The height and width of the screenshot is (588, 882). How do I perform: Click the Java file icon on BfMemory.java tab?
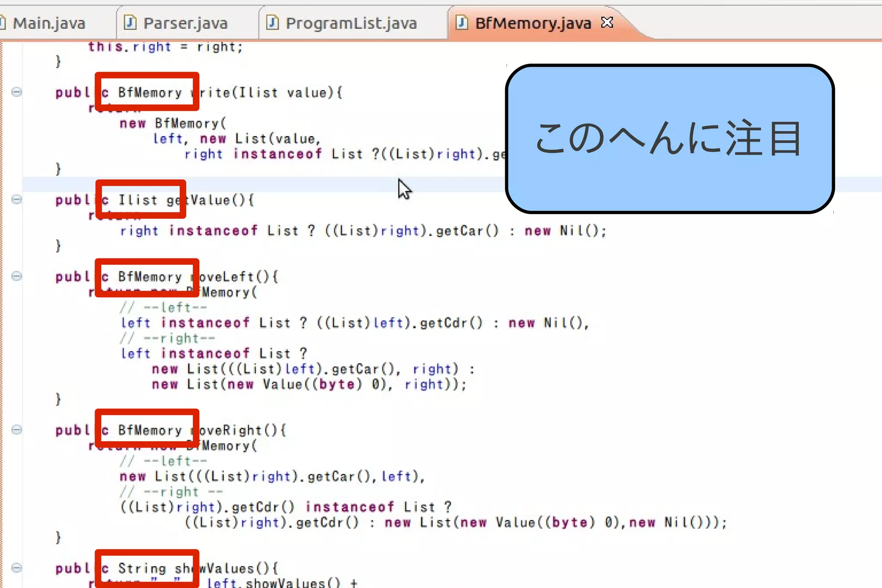(462, 22)
